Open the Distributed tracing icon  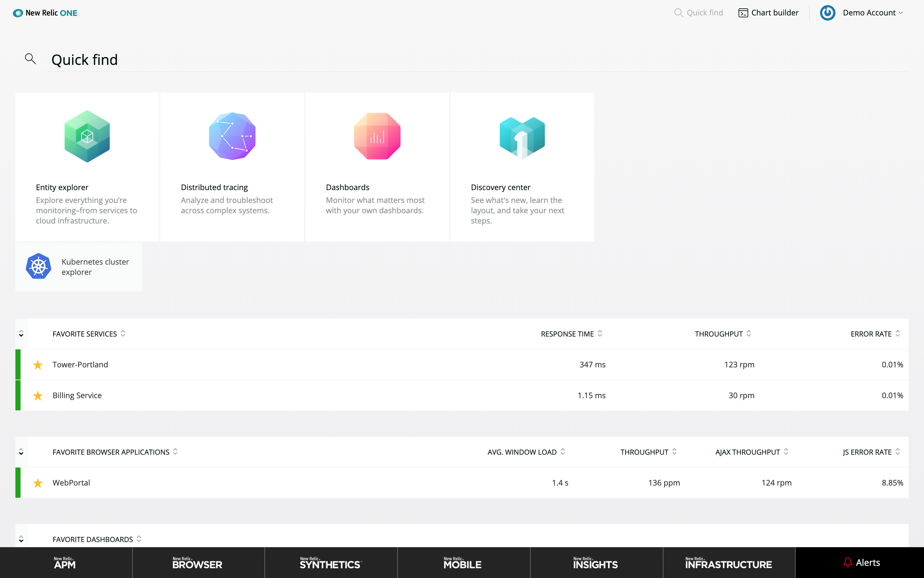[x=232, y=136]
